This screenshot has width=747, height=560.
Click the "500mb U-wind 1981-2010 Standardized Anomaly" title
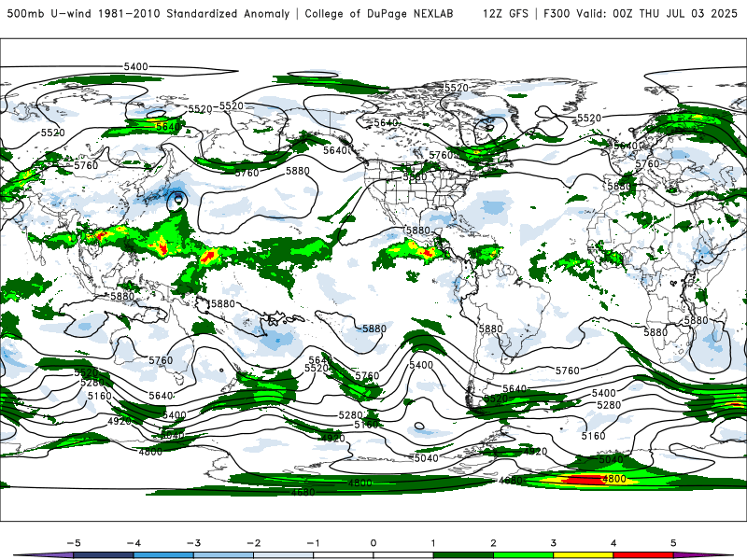(x=148, y=14)
